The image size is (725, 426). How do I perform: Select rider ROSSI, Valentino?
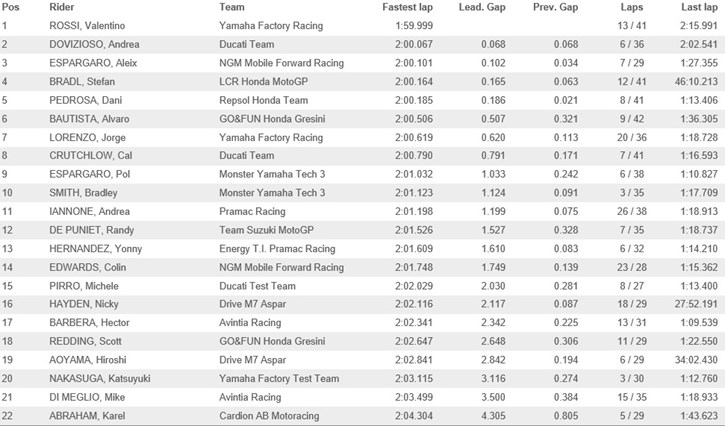click(x=87, y=26)
